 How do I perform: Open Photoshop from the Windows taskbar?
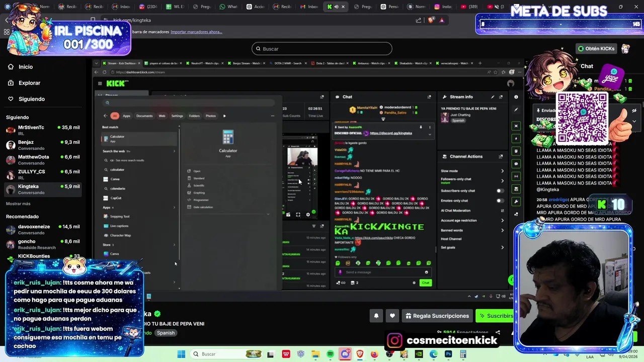click(448, 354)
